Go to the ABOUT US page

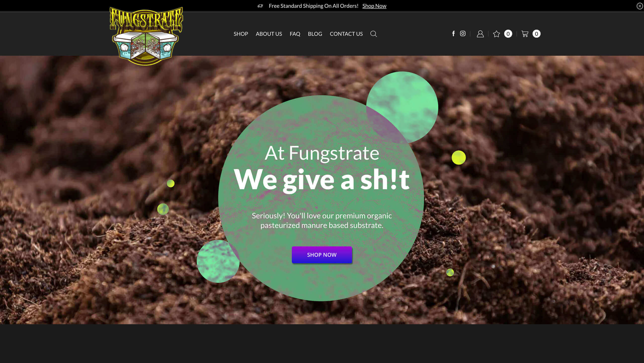coord(269,34)
